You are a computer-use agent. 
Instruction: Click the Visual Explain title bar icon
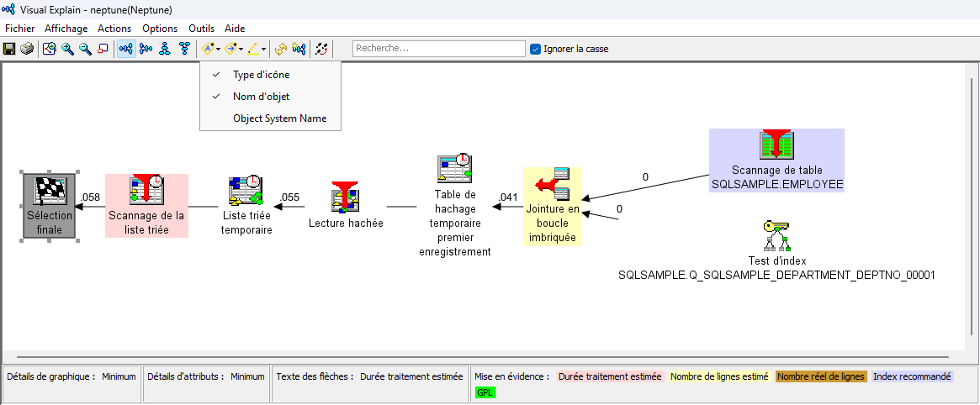(x=8, y=9)
